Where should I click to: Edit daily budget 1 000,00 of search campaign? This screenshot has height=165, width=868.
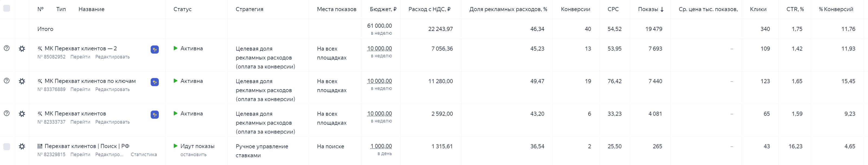(381, 147)
